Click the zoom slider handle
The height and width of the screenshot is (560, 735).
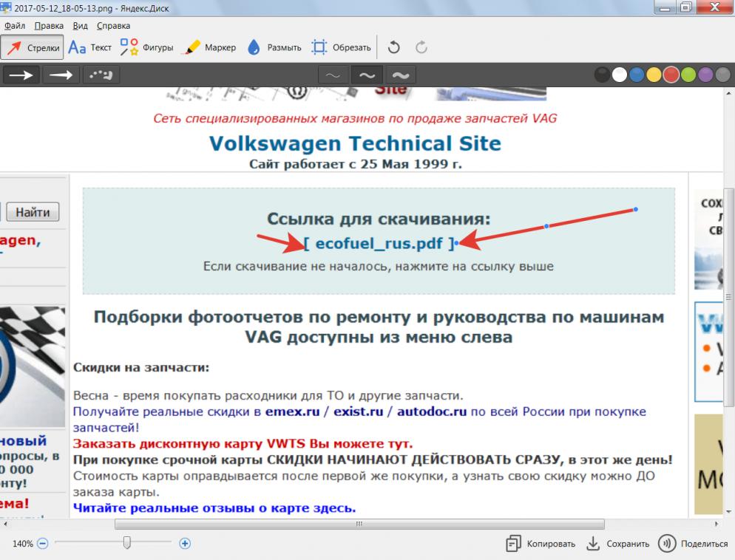point(127,543)
